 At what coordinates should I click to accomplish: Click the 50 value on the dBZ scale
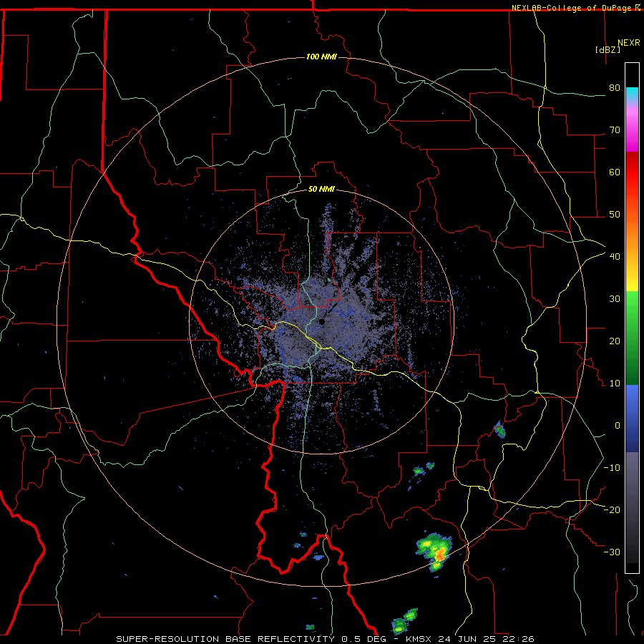615,215
